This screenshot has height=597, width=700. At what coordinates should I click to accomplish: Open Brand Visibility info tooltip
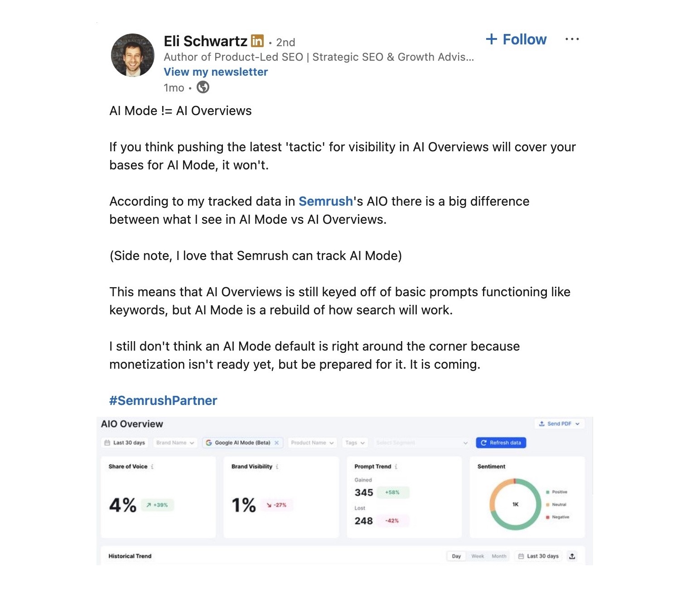[277, 467]
